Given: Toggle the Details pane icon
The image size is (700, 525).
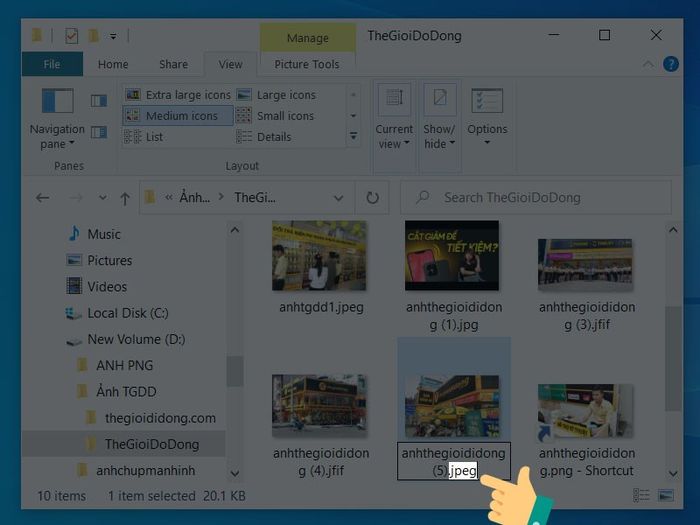Looking at the screenshot, I should [x=99, y=132].
